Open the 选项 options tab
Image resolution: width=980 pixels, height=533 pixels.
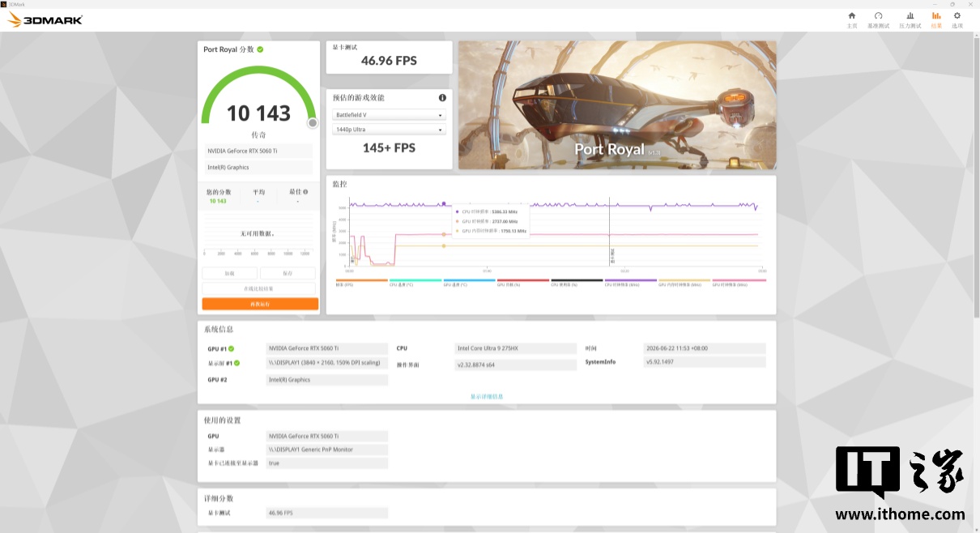pyautogui.click(x=957, y=19)
